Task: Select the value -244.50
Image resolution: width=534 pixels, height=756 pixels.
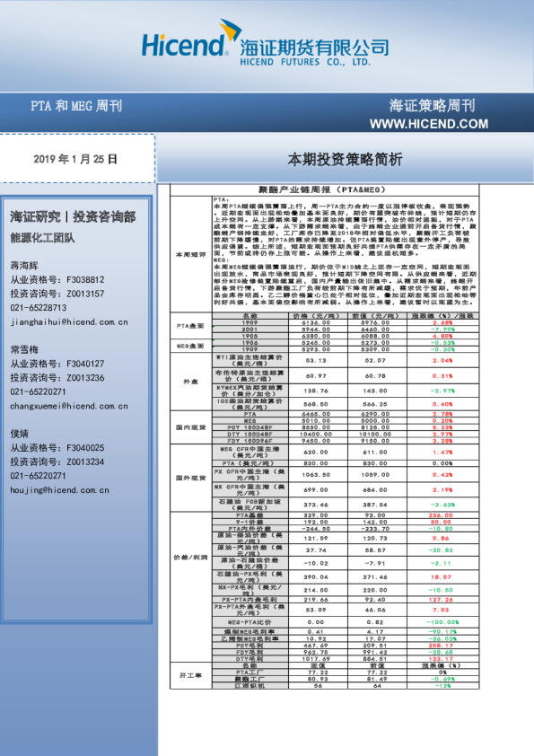Action: pos(316,529)
